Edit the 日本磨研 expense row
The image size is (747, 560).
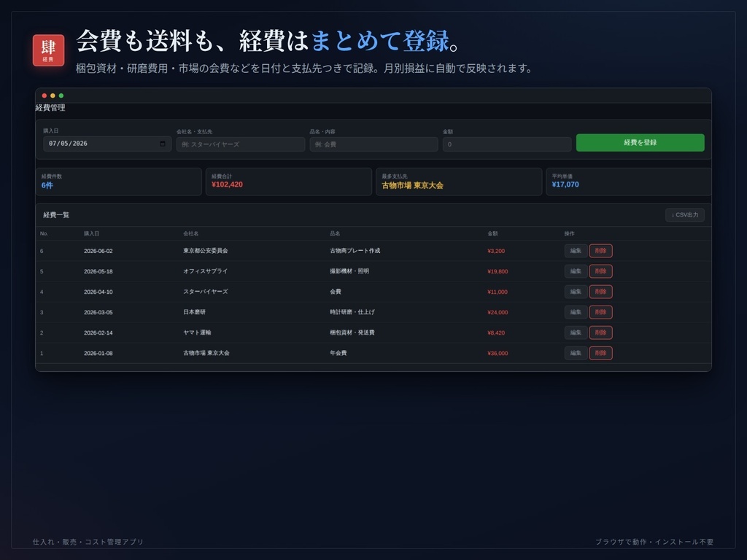click(x=576, y=312)
